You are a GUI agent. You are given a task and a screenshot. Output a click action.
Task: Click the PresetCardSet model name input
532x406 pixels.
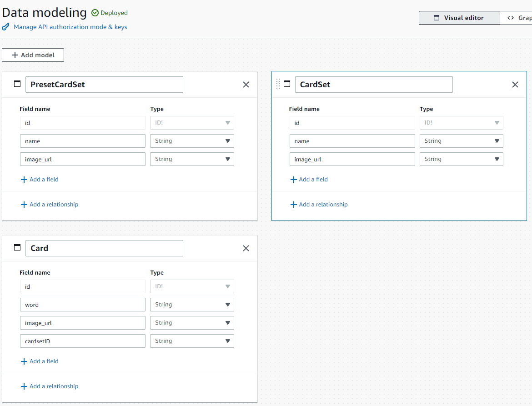tap(104, 85)
